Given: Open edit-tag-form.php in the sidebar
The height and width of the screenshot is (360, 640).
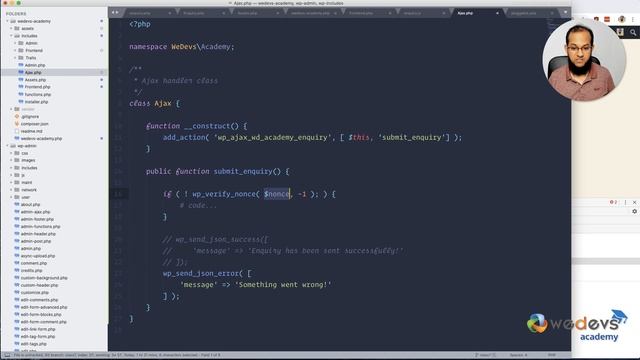Looking at the screenshot, I should point(38,337).
